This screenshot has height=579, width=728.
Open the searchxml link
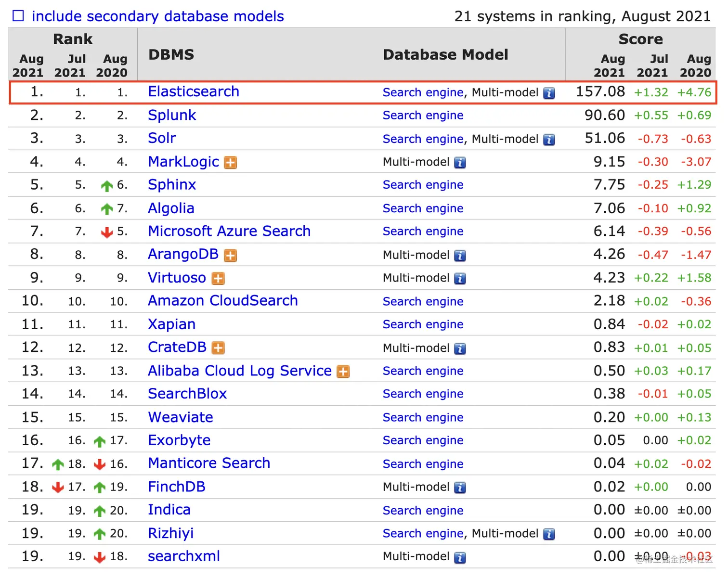point(184,556)
